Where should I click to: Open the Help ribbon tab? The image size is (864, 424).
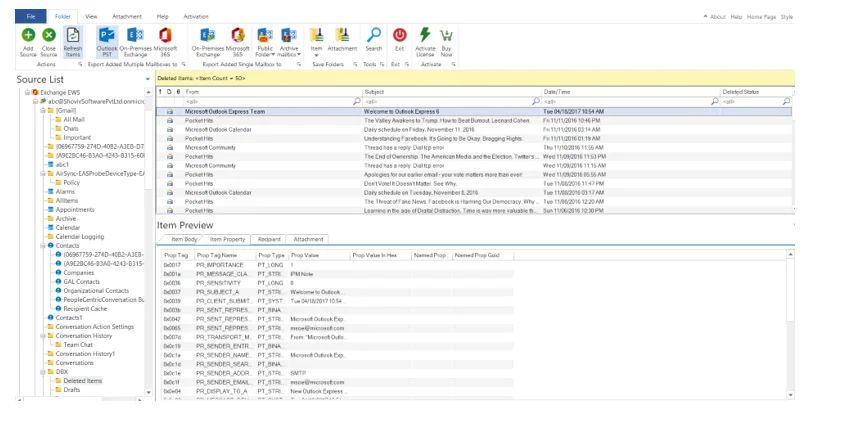tap(163, 17)
